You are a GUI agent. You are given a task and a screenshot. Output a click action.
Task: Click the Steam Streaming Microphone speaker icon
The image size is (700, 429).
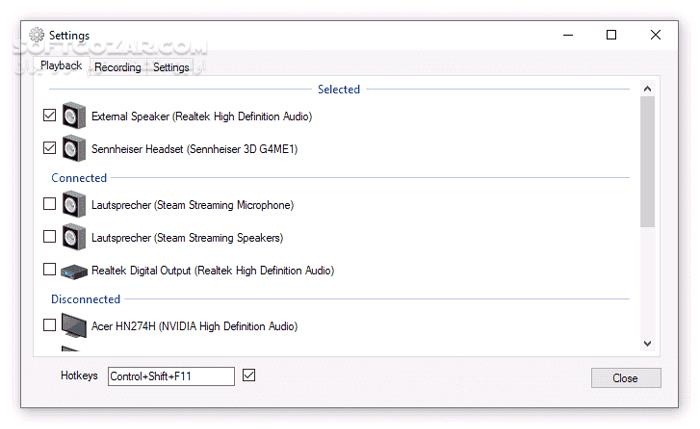coord(74,205)
